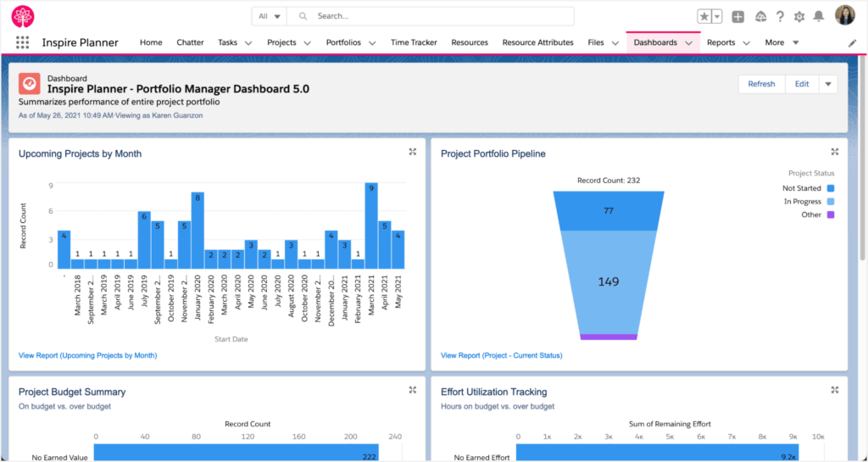Viewport: 868px width, 462px height.
Task: Click the July 2019 bar with 6
Action: (x=144, y=240)
